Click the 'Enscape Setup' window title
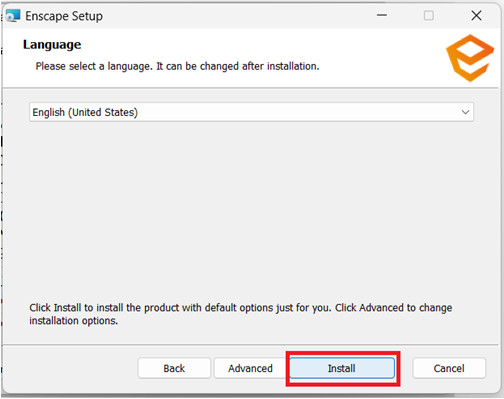Viewport: 504px width, 399px height. 64,16
